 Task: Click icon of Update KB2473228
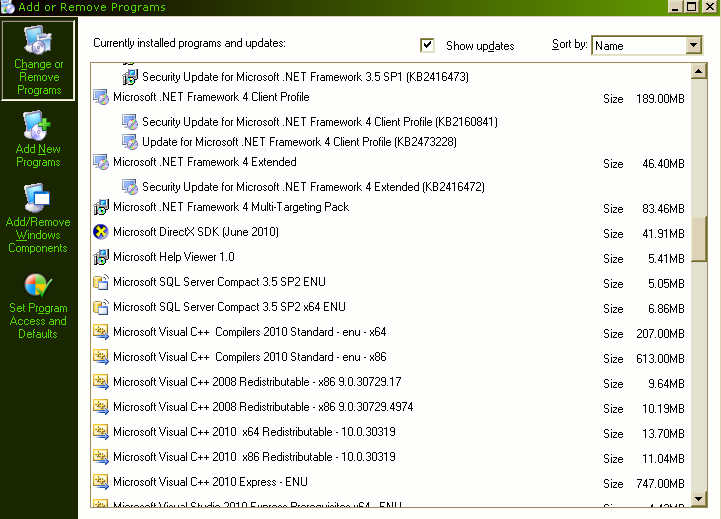130,142
